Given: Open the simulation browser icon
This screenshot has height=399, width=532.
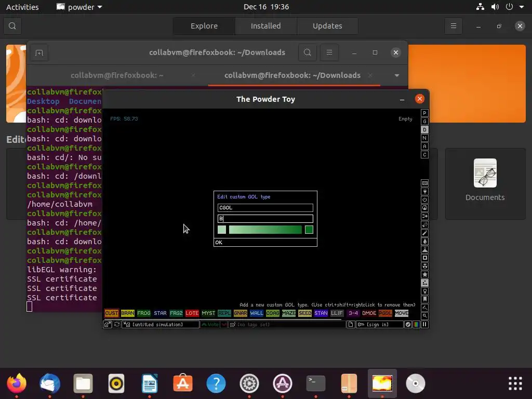Looking at the screenshot, I should point(107,325).
